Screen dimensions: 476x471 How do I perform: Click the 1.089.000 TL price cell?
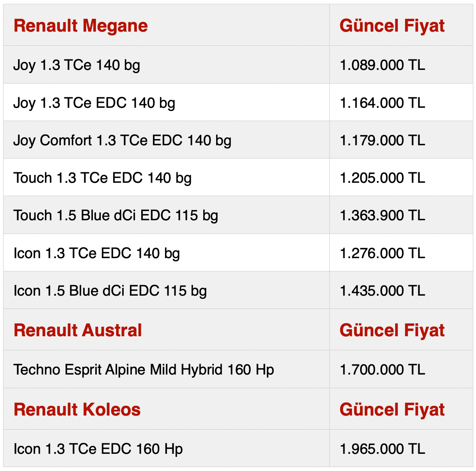[x=382, y=65]
